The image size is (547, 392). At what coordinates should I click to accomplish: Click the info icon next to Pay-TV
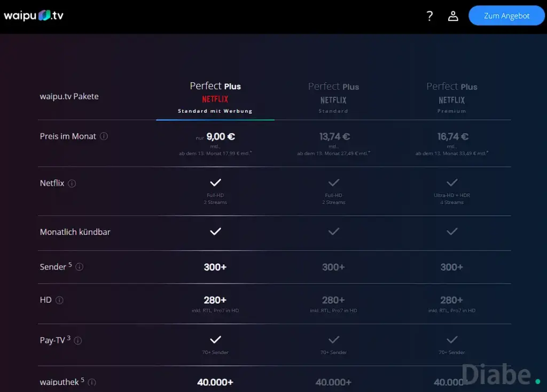[77, 340]
